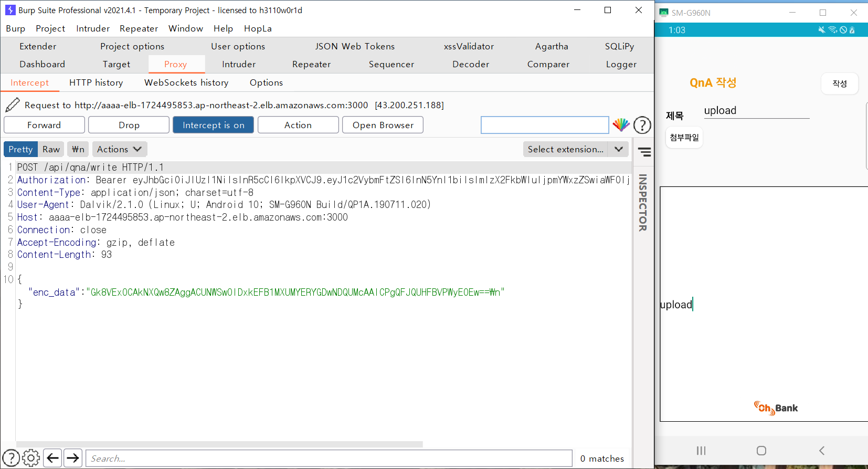Tap Android home navigation icon
Image resolution: width=868 pixels, height=469 pixels.
coord(761,451)
